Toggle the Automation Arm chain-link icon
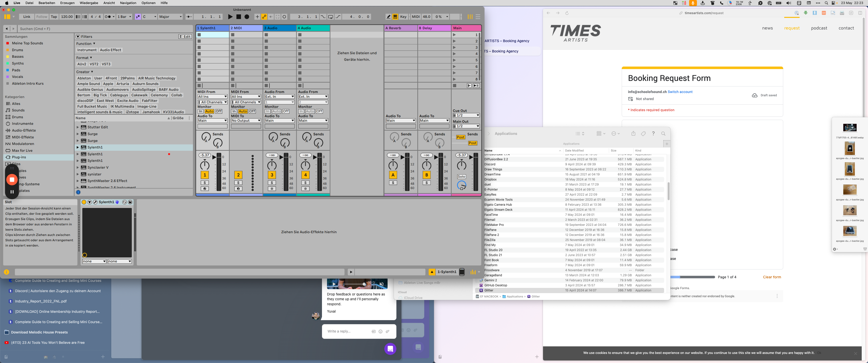The image size is (868, 363). (x=264, y=16)
